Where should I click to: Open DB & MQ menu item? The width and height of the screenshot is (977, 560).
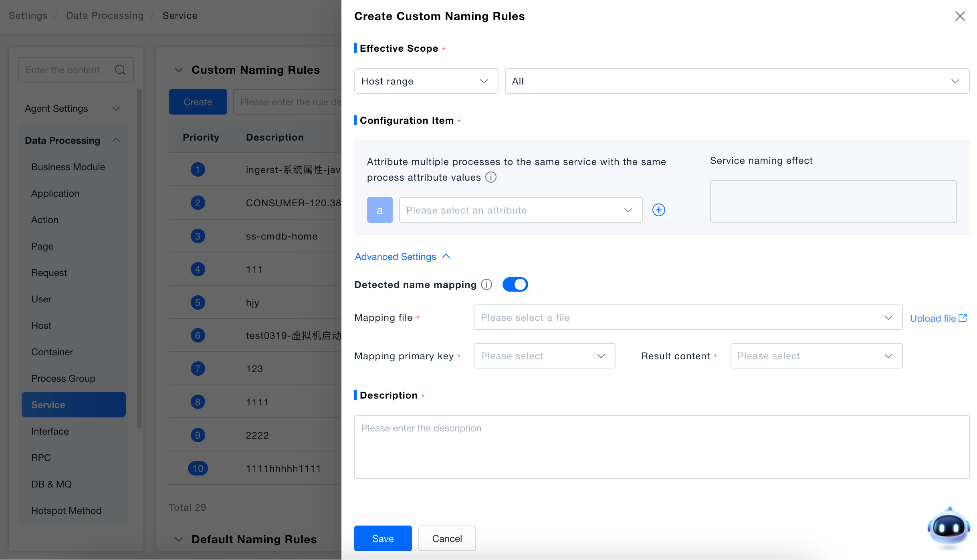tap(73, 484)
